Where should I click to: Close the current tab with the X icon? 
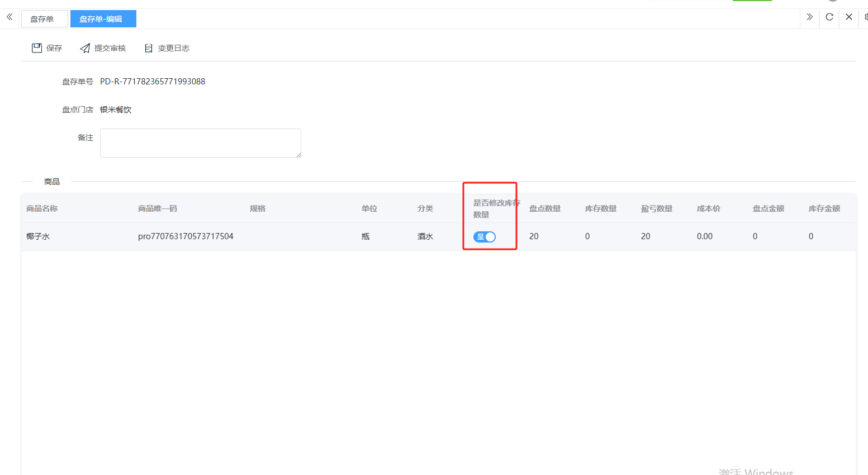click(x=848, y=17)
